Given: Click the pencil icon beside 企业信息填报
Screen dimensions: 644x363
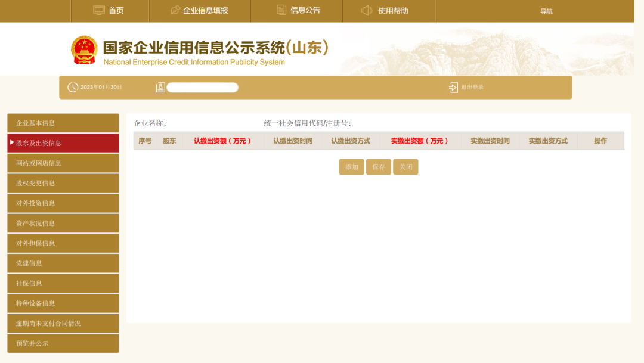Looking at the screenshot, I should pos(175,10).
